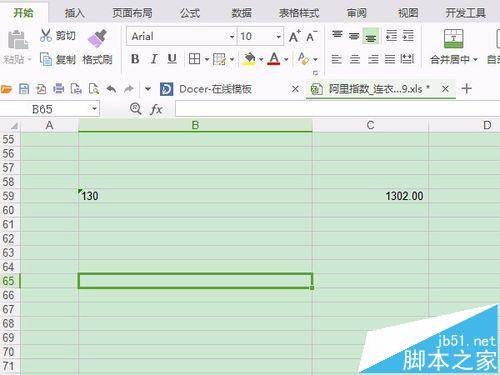Click the zoom magnifier beside fx
500x375 pixels.
pyautogui.click(x=136, y=109)
